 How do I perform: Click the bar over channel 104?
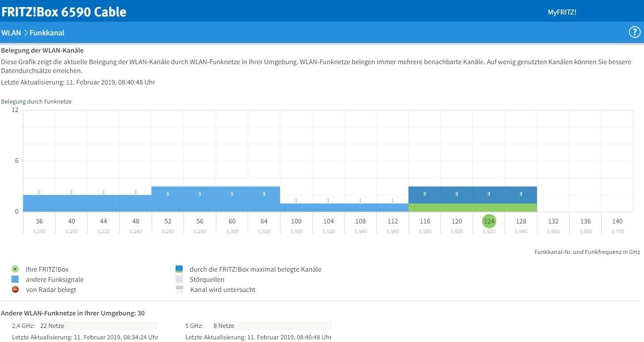[328, 208]
